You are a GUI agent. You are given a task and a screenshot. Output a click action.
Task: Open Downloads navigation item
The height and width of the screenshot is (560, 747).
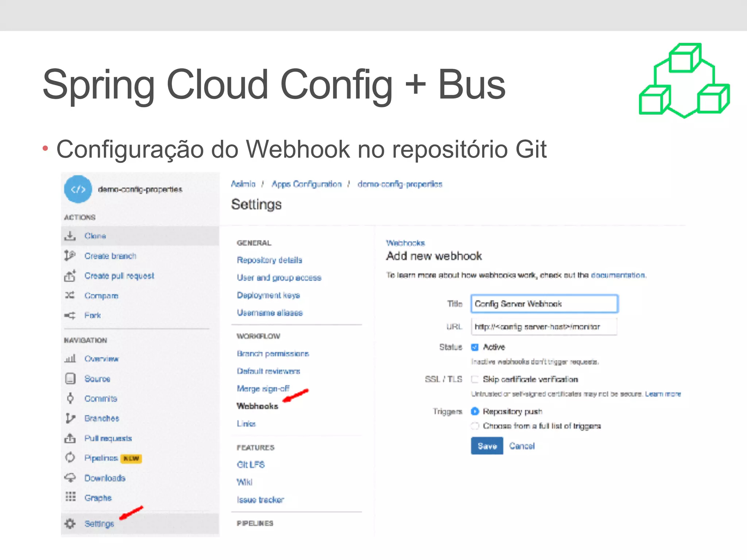[x=105, y=478]
